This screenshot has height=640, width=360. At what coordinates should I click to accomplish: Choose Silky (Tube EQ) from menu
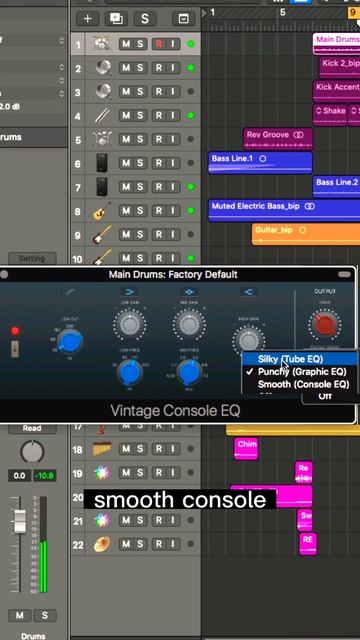point(300,359)
